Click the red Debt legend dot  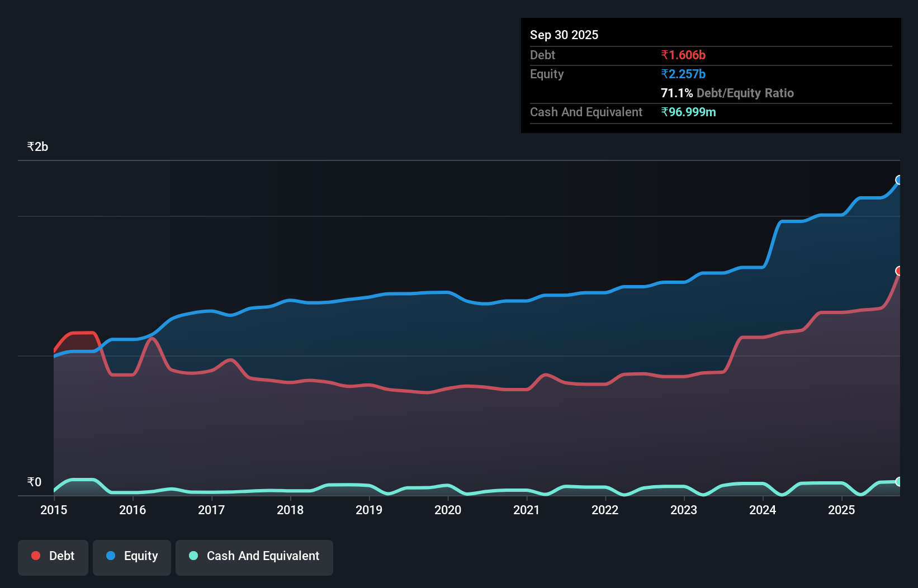pos(35,556)
